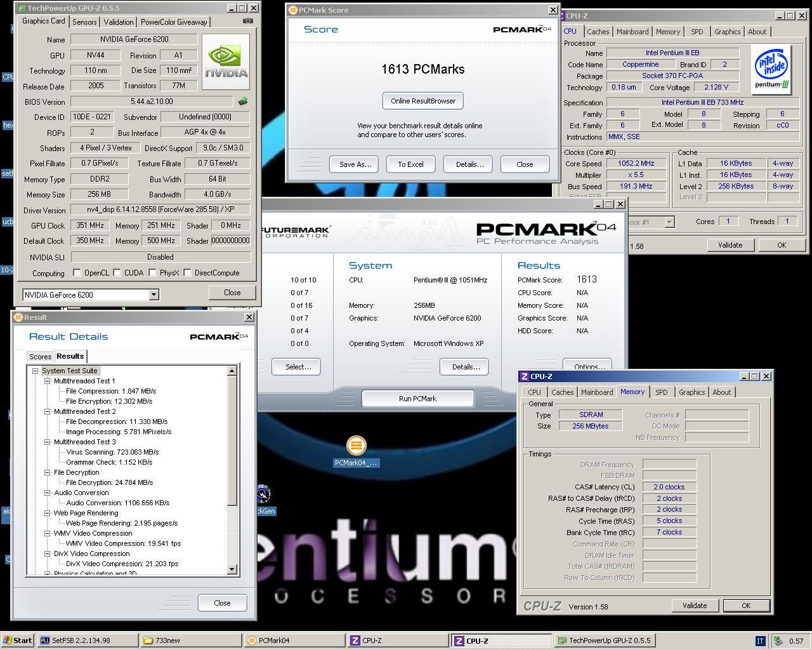Screen dimensions: 812x650
Task: Click the To Excel button
Action: point(410,164)
